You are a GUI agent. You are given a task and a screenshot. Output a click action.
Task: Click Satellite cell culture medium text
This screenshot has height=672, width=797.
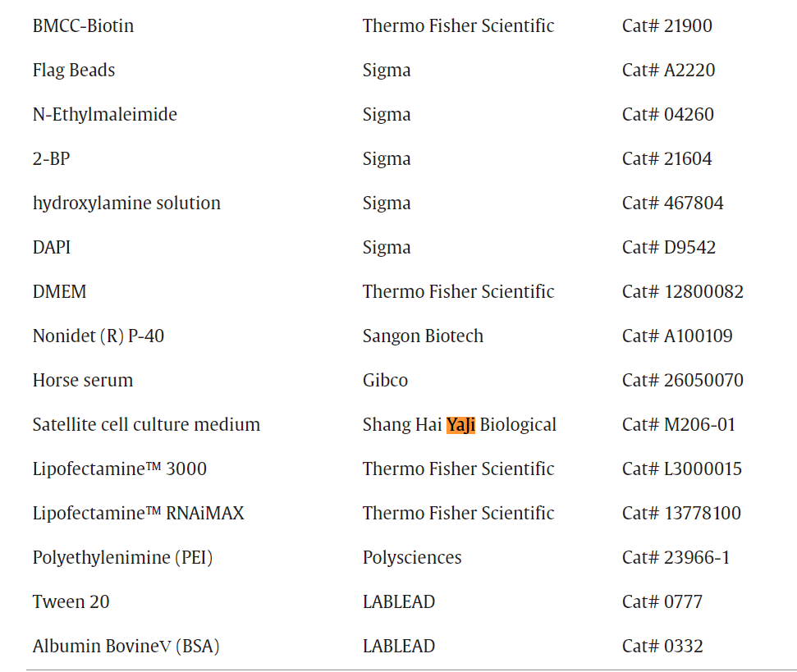[x=146, y=425]
